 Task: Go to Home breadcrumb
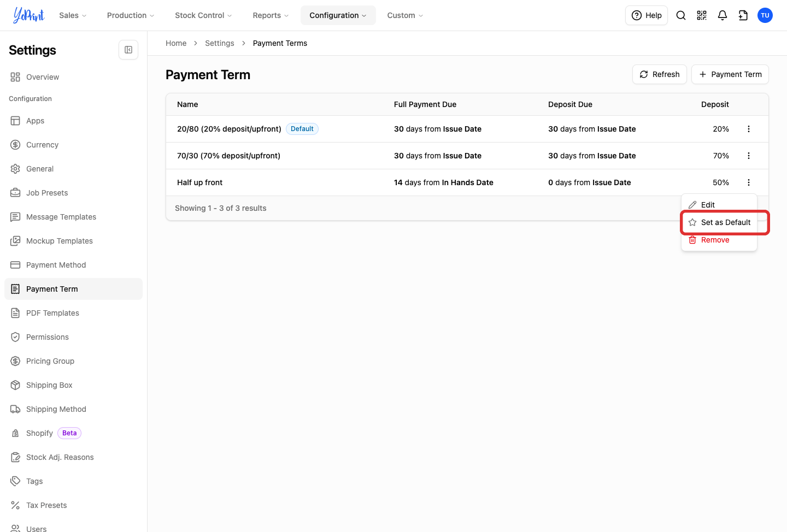(x=176, y=43)
